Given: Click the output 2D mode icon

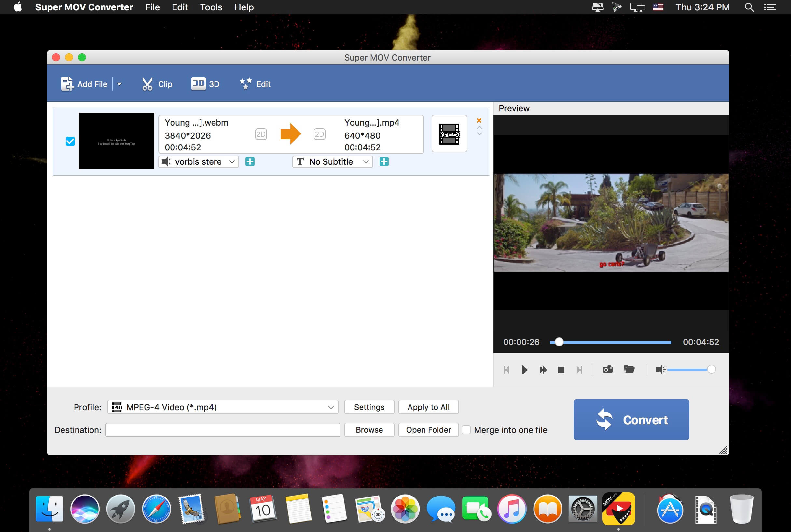Looking at the screenshot, I should [320, 134].
